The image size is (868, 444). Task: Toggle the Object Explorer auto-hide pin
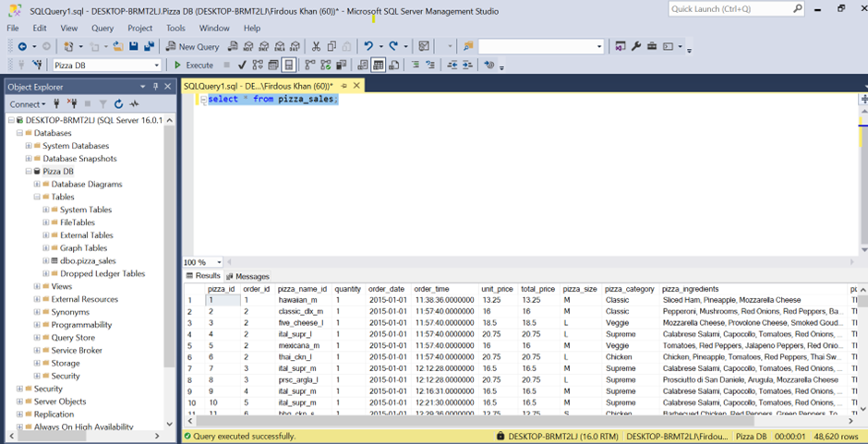[x=155, y=87]
